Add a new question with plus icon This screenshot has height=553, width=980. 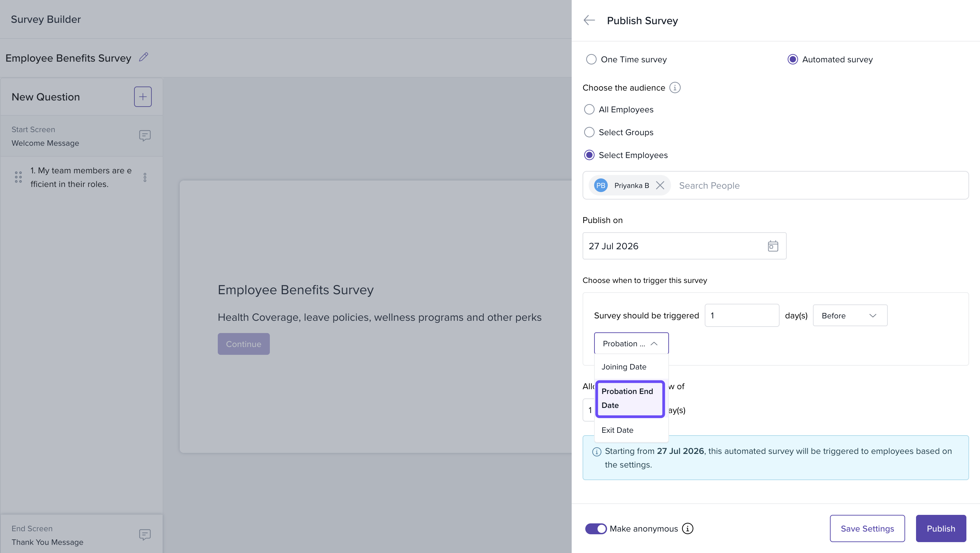[x=143, y=97]
